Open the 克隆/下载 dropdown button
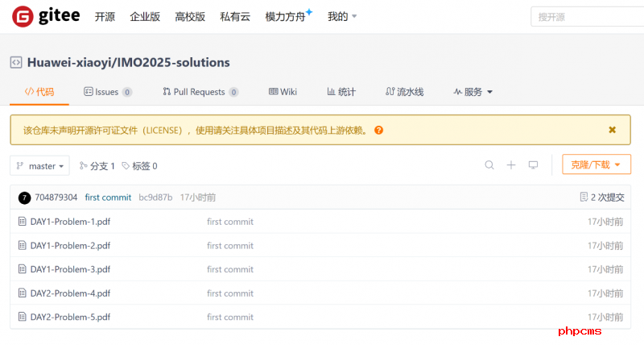Viewport: 644px width, 345px height. pyautogui.click(x=597, y=164)
